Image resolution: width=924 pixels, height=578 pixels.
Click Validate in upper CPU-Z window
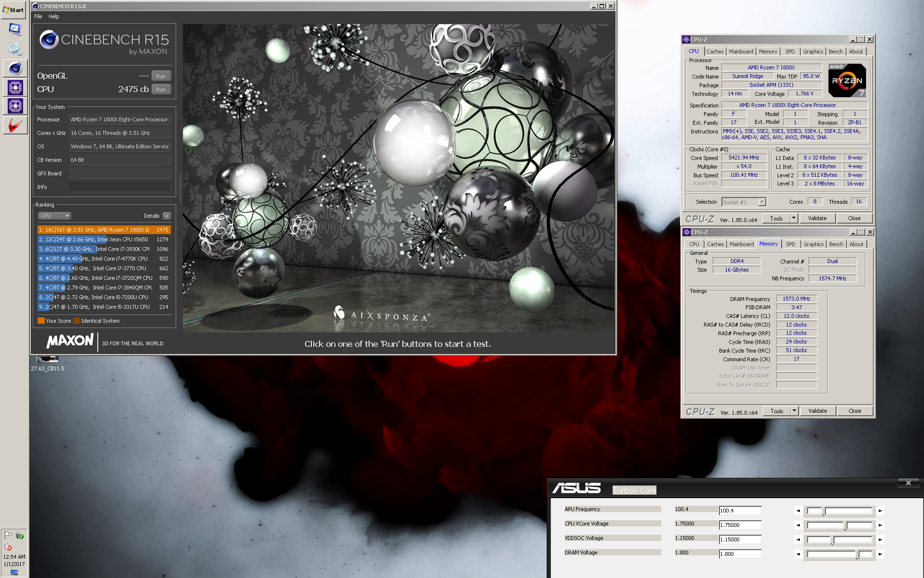coord(817,218)
